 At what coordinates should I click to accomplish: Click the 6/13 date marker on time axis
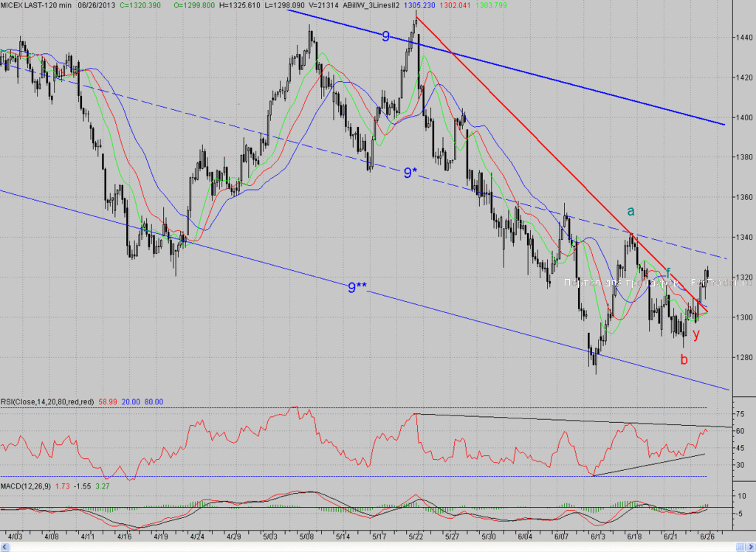[x=598, y=537]
